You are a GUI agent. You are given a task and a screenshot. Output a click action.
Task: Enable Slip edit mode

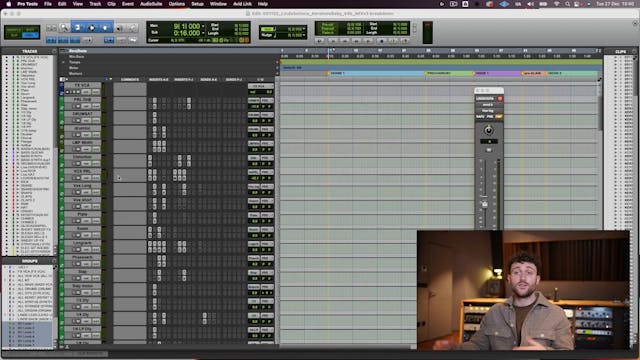point(14,35)
